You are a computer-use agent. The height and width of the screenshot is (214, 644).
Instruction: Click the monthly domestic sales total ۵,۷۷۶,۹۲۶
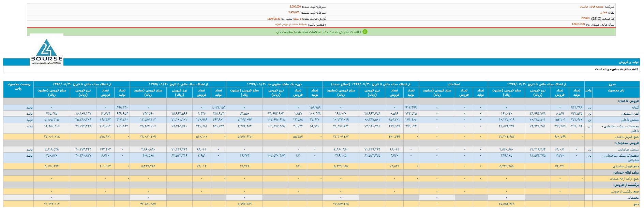(244, 137)
